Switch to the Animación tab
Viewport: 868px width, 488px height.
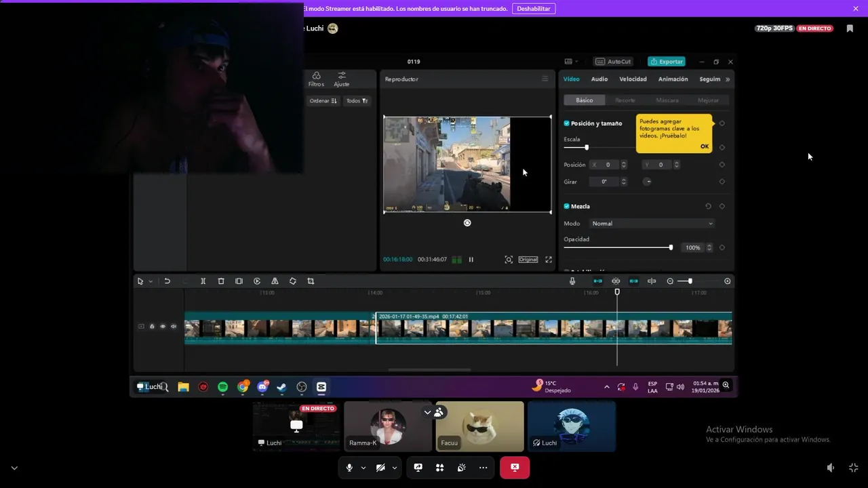tap(673, 79)
